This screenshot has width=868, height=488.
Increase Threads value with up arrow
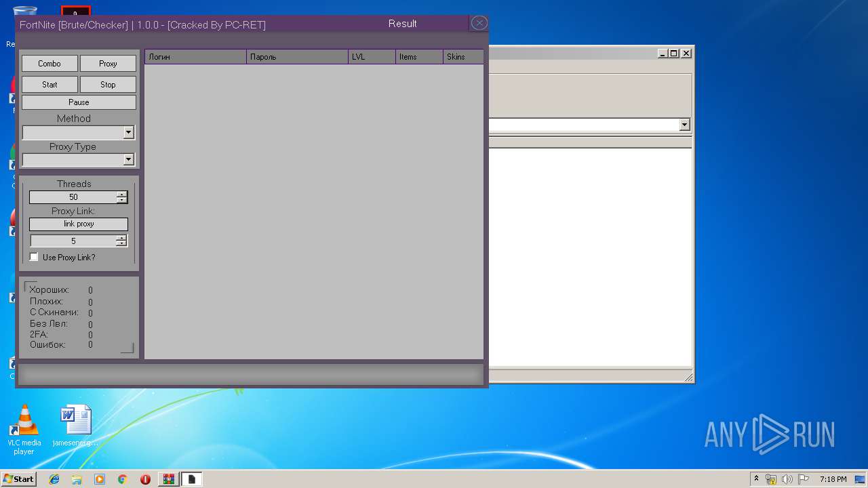tap(121, 195)
